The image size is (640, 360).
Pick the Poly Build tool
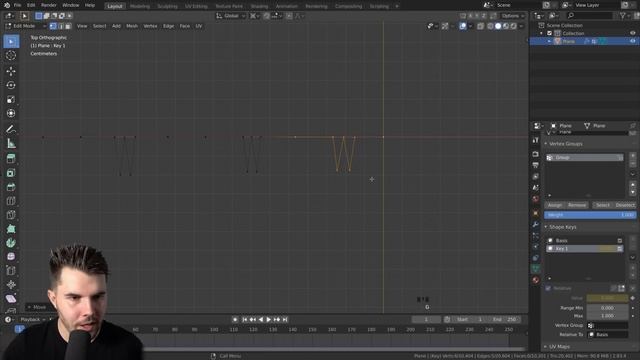tap(11, 229)
